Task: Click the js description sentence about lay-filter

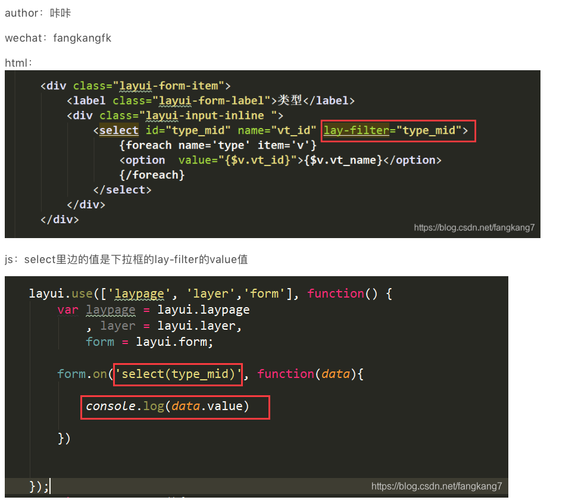Action: point(126,260)
